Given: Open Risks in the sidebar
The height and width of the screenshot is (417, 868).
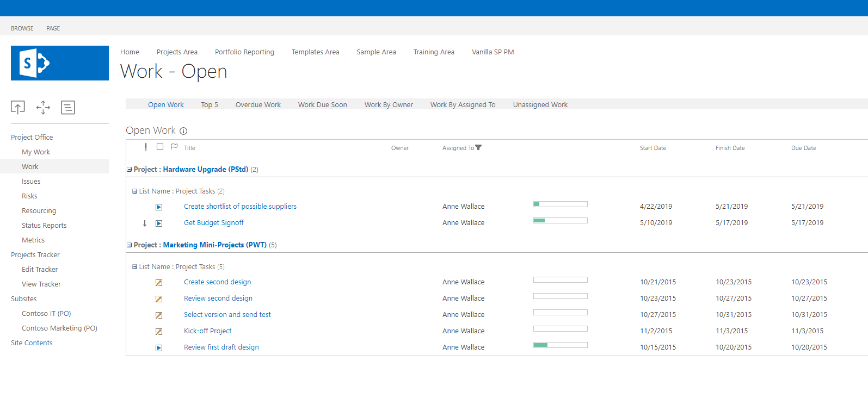Looking at the screenshot, I should point(29,196).
